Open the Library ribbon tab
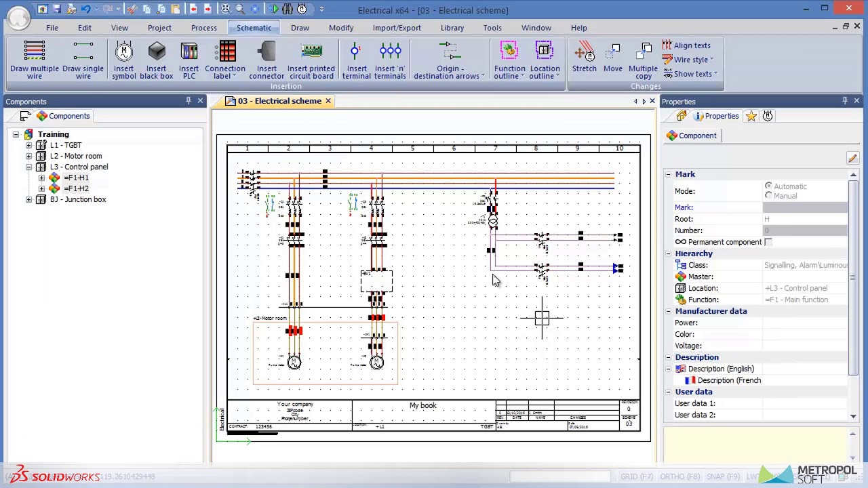Viewport: 868px width, 488px height. [x=452, y=28]
